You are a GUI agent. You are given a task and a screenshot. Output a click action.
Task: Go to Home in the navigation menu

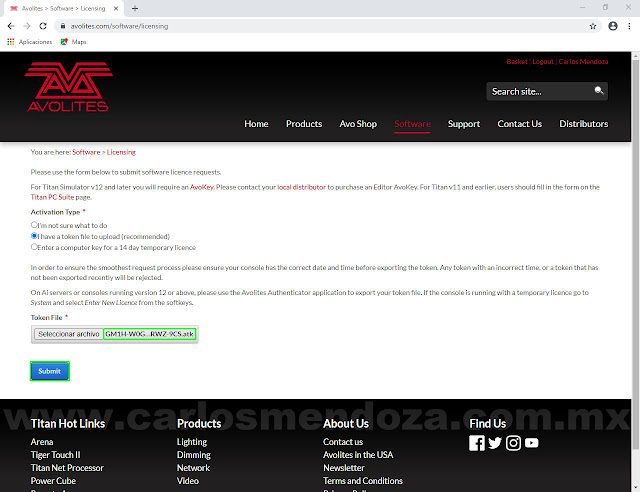(256, 124)
